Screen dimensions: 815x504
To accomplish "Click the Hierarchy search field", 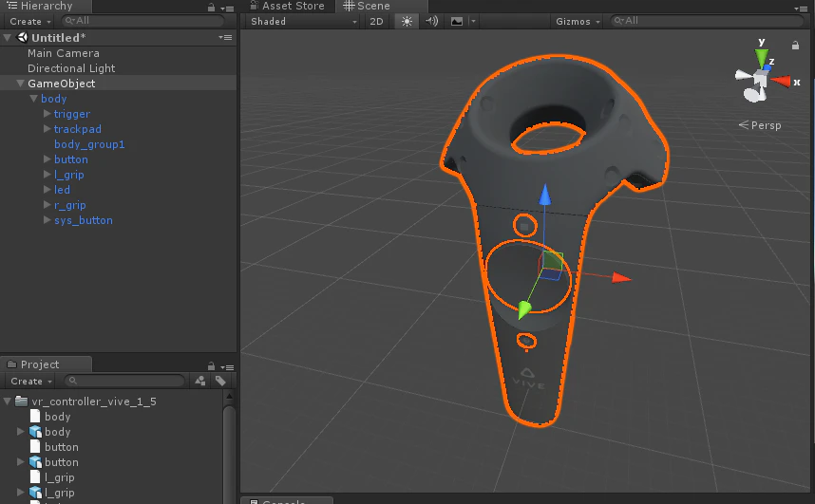I will point(142,21).
